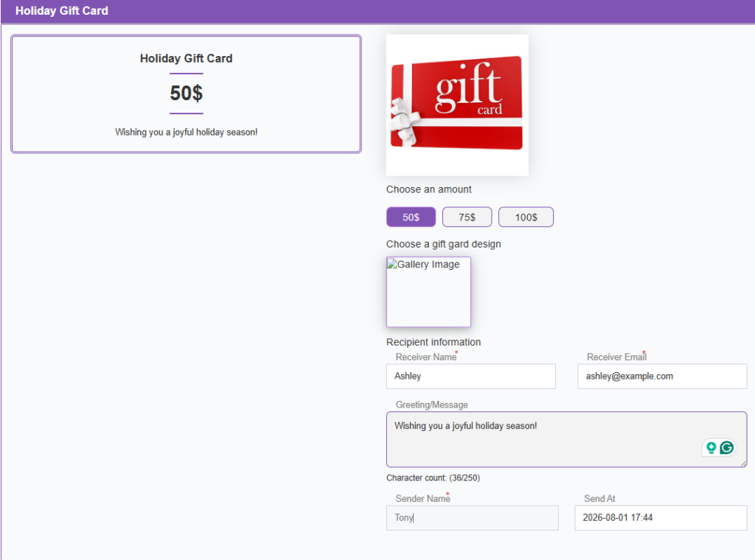
Task: Click the red gift card product image
Action: pos(457,105)
